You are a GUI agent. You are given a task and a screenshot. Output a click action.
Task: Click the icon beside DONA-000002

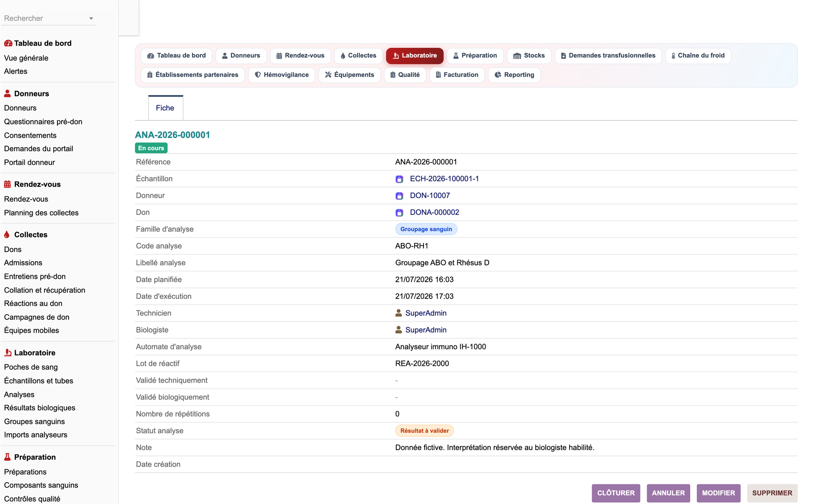click(x=400, y=213)
